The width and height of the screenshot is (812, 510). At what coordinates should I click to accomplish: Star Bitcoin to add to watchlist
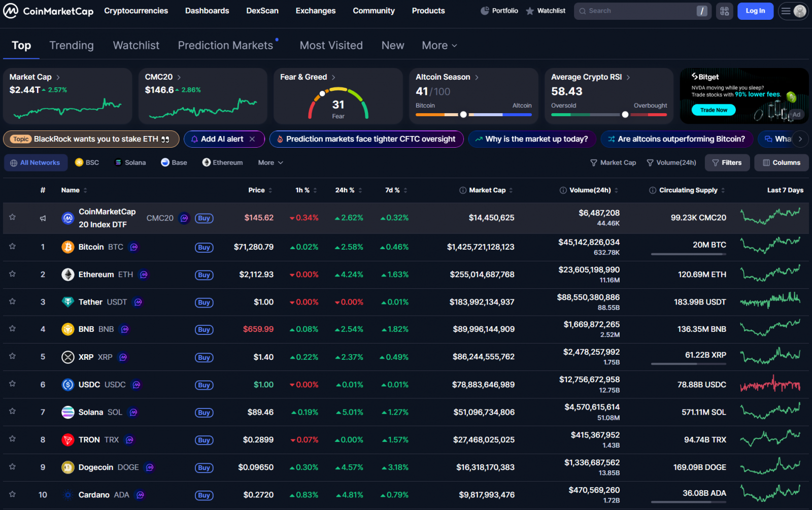click(x=12, y=247)
